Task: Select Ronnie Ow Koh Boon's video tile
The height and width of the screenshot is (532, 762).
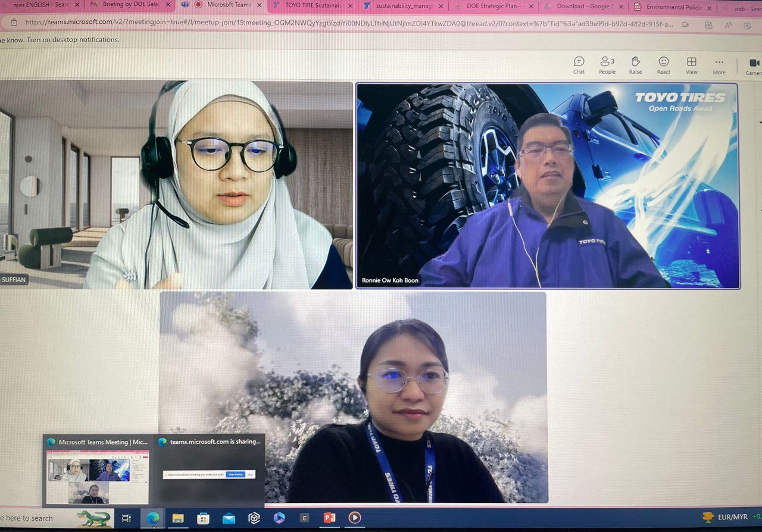Action: point(548,186)
